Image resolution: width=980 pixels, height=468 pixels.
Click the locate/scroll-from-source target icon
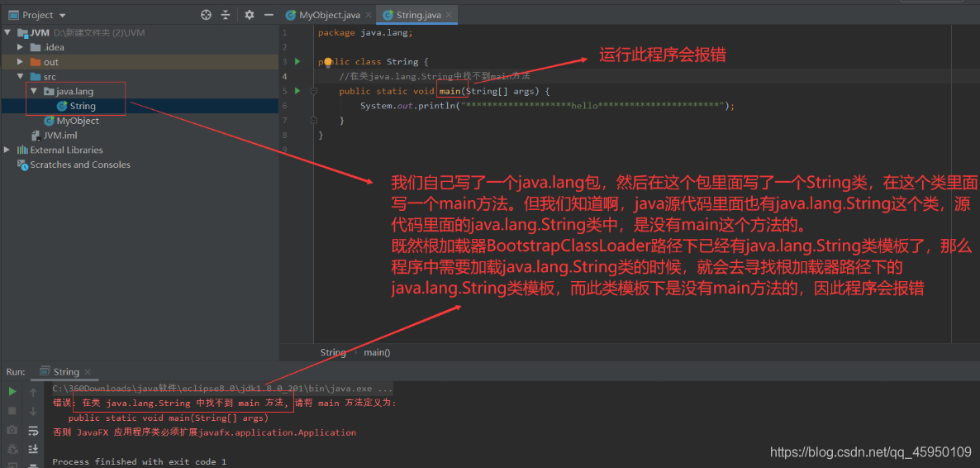pos(207,14)
